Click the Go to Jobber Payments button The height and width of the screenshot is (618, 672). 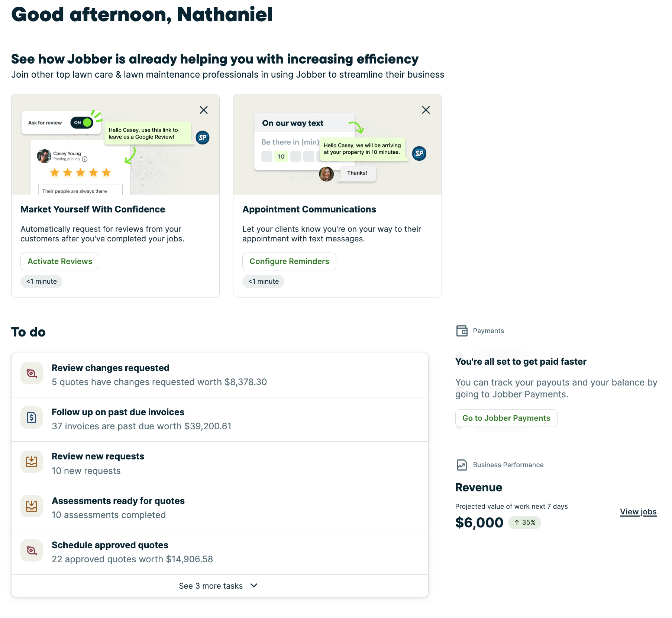[506, 418]
